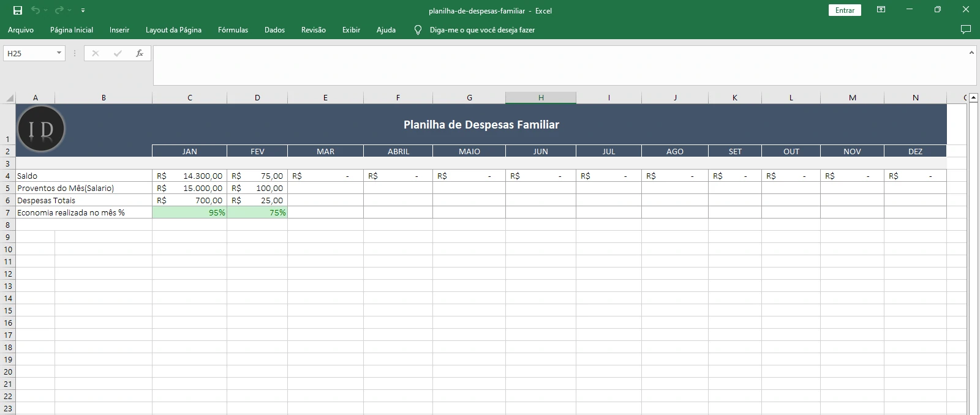Screen dimensions: 980x415
Task: Expand the Name Box dropdown arrow
Action: (59, 53)
